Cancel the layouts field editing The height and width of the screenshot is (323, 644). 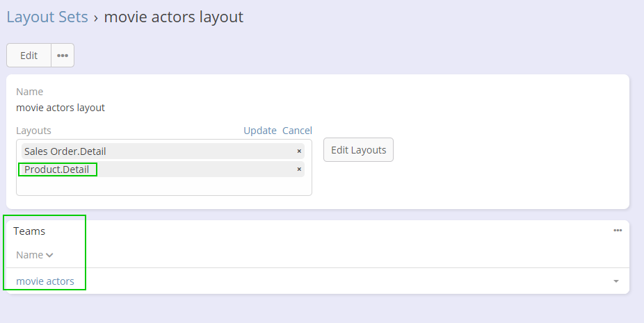click(297, 131)
